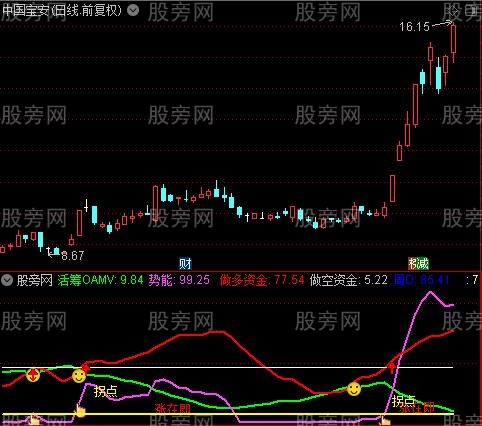Click the 股旁网 indicator name

coord(35,280)
